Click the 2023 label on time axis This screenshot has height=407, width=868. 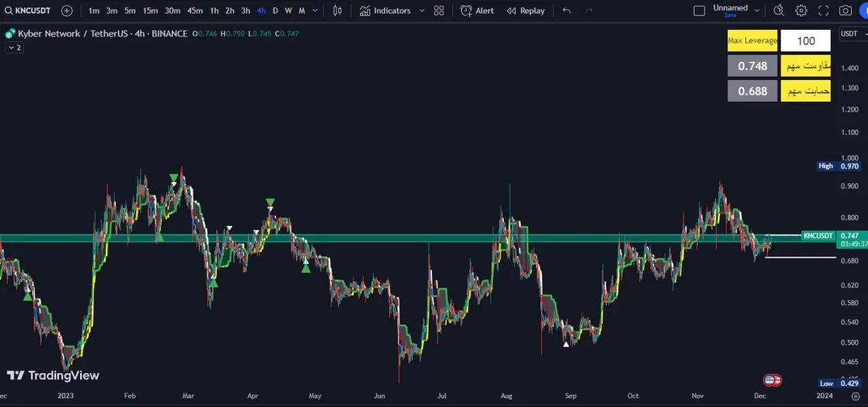[66, 395]
